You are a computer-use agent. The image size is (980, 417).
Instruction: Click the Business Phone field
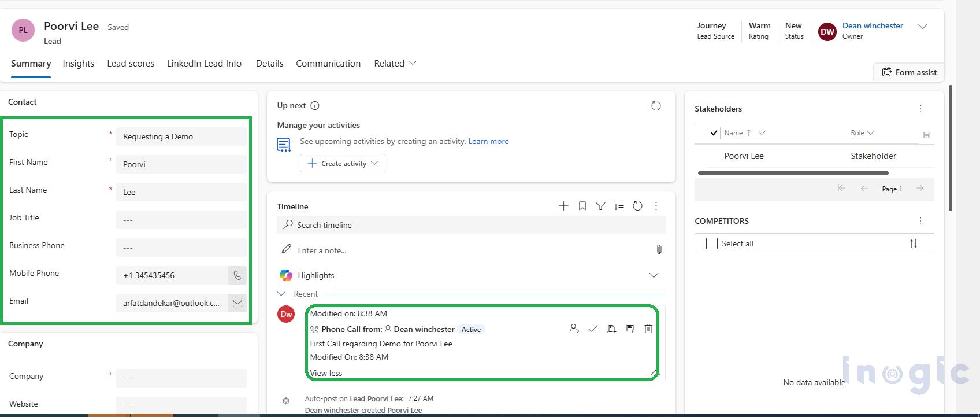point(181,248)
